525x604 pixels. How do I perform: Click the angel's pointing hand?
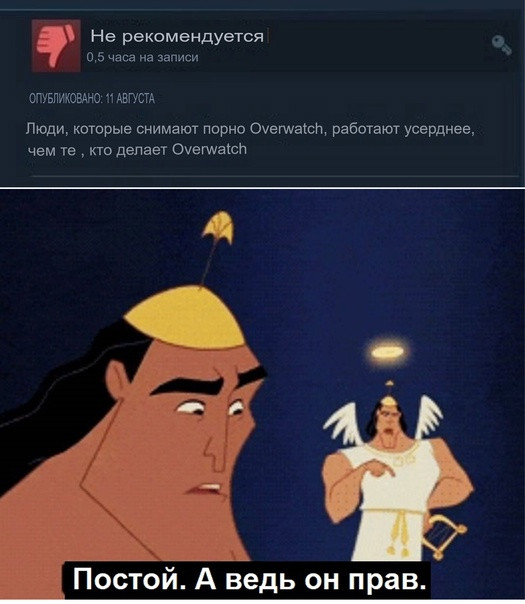coord(377,468)
